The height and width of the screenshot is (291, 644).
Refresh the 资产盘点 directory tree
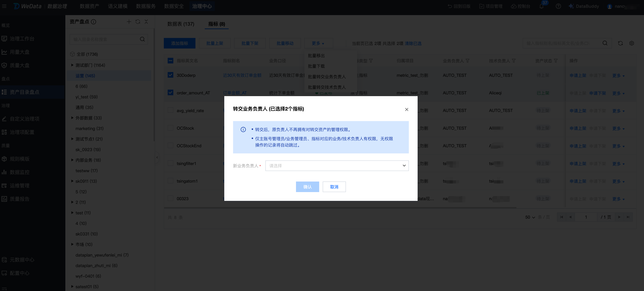[138, 22]
